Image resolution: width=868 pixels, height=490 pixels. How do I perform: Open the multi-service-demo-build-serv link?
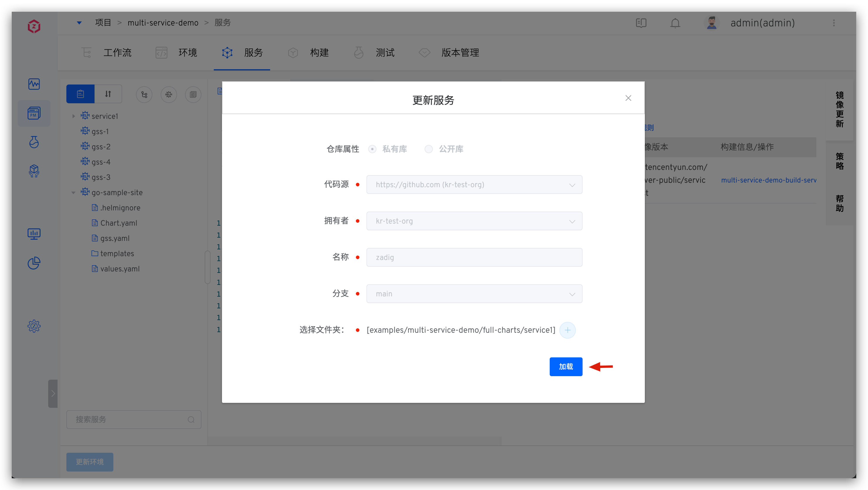pyautogui.click(x=768, y=180)
